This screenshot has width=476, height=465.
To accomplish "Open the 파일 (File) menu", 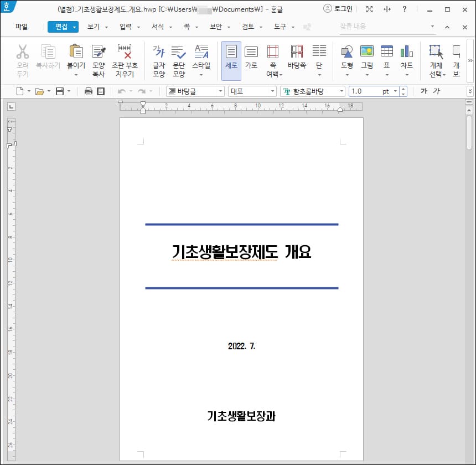I will coord(22,27).
